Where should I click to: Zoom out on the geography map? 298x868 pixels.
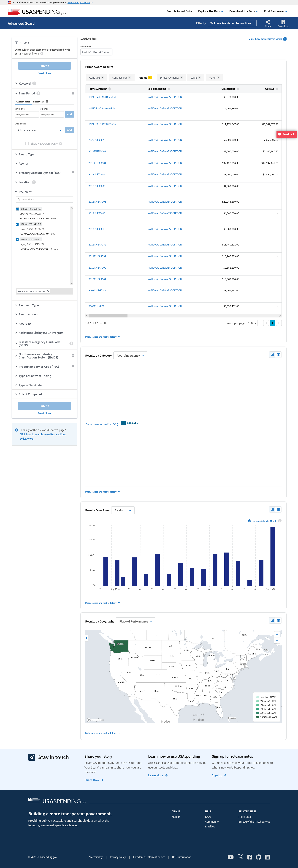pyautogui.click(x=277, y=640)
